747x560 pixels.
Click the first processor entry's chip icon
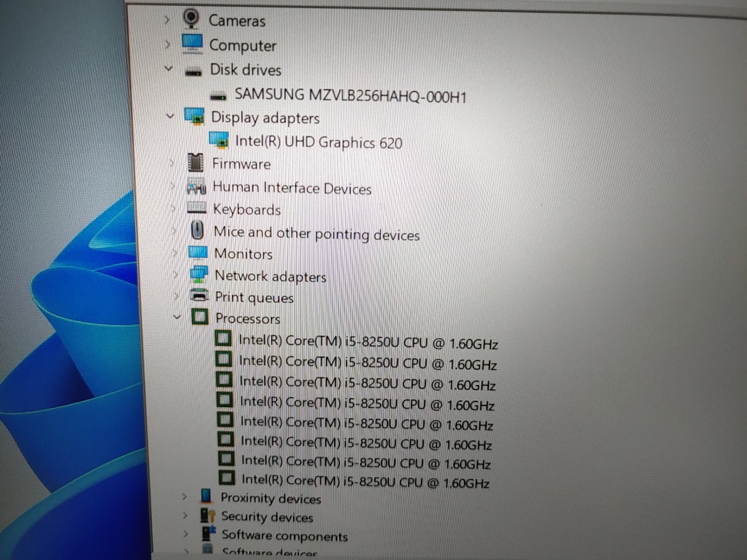(x=223, y=339)
